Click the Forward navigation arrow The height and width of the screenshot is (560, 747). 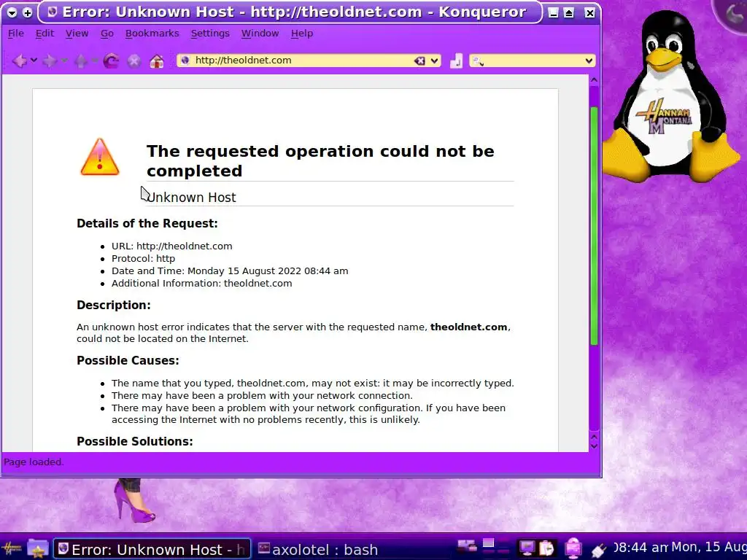[50, 61]
